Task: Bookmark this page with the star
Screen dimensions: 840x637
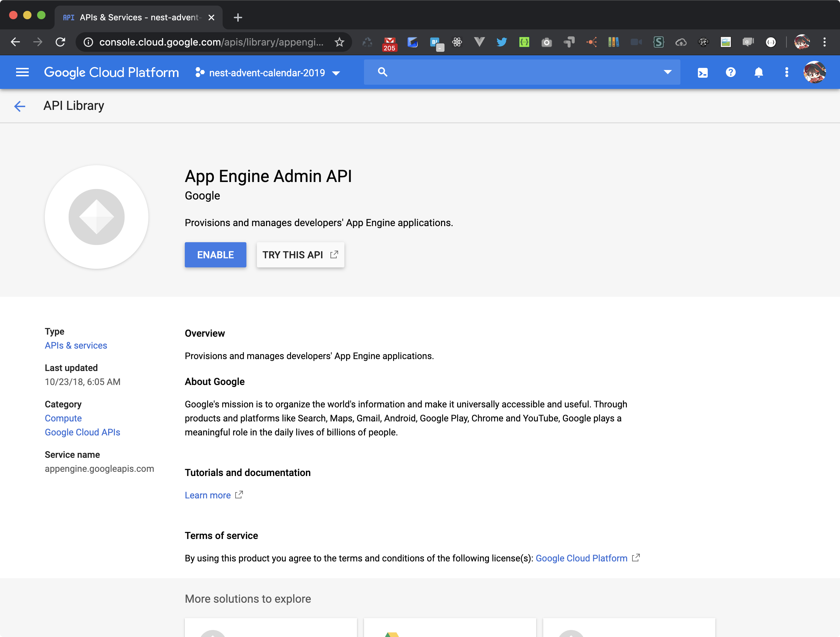Action: pyautogui.click(x=339, y=42)
